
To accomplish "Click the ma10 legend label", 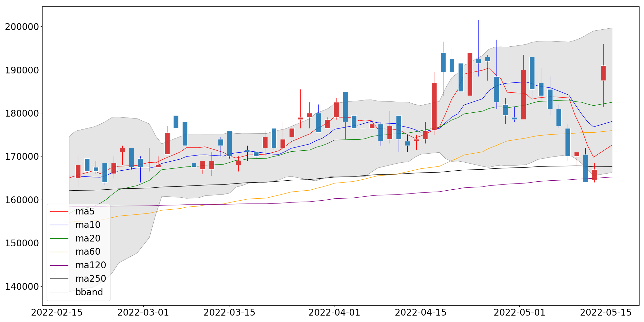I will tap(88, 225).
